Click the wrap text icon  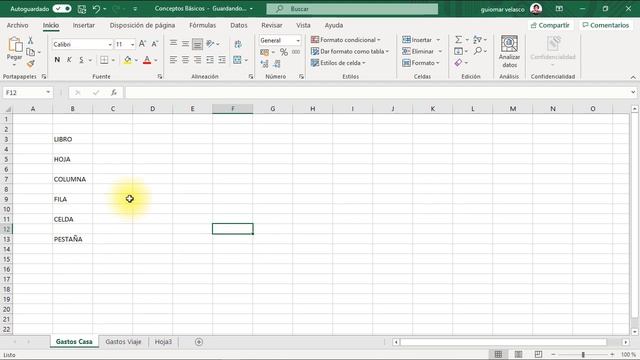[238, 44]
